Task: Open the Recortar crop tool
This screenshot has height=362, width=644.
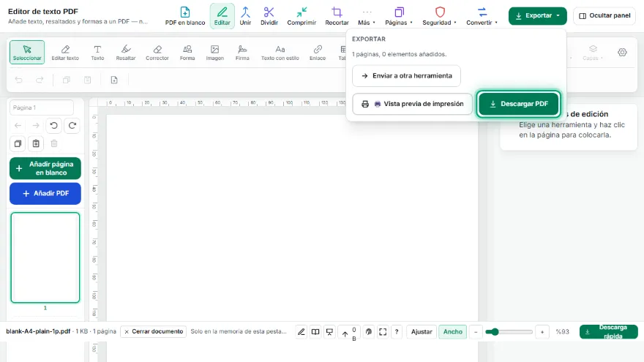Action: 337,16
